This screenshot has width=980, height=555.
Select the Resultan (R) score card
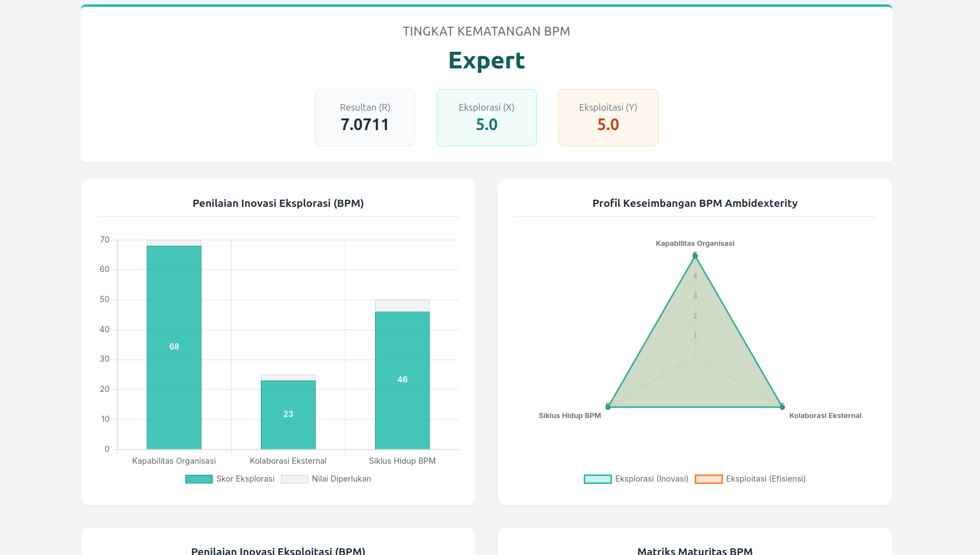(x=365, y=117)
